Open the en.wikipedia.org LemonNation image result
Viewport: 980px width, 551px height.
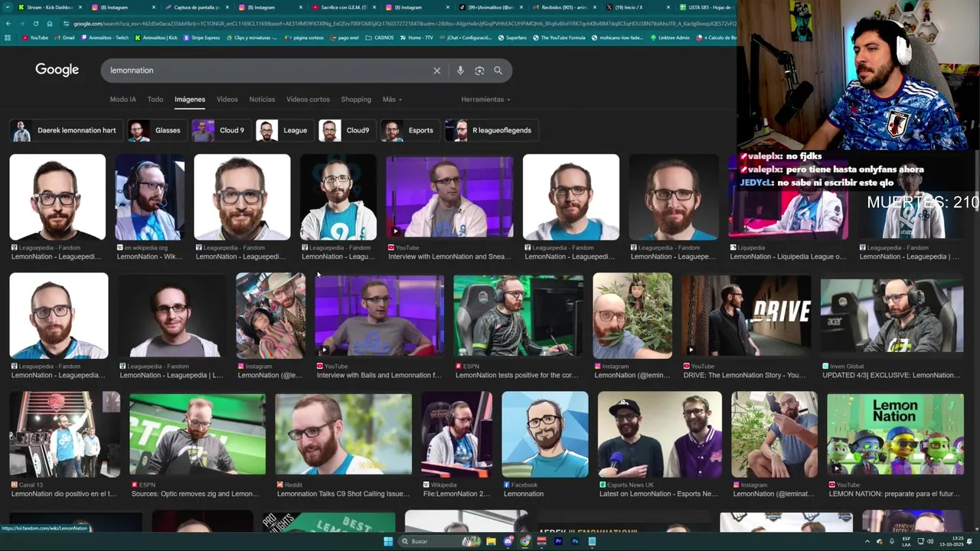click(150, 197)
